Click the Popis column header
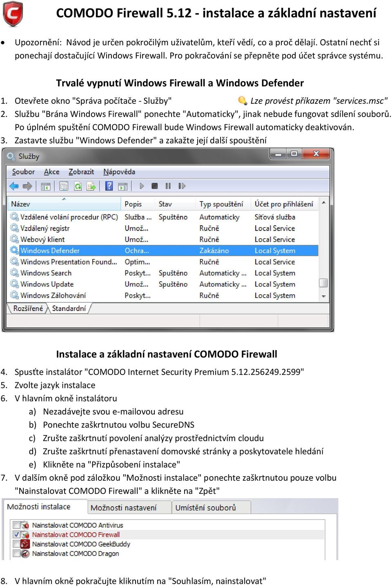The height and width of the screenshot is (587, 392). pos(138,204)
